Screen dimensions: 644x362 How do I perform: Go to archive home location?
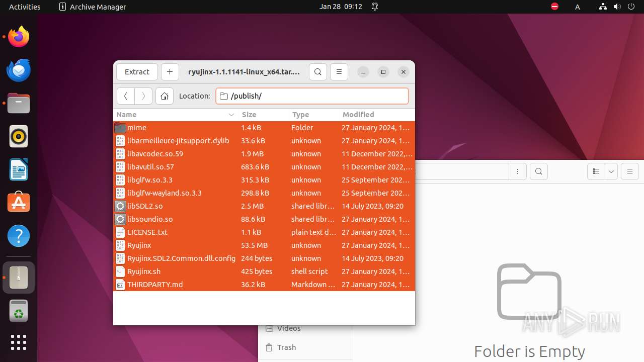[x=165, y=96]
